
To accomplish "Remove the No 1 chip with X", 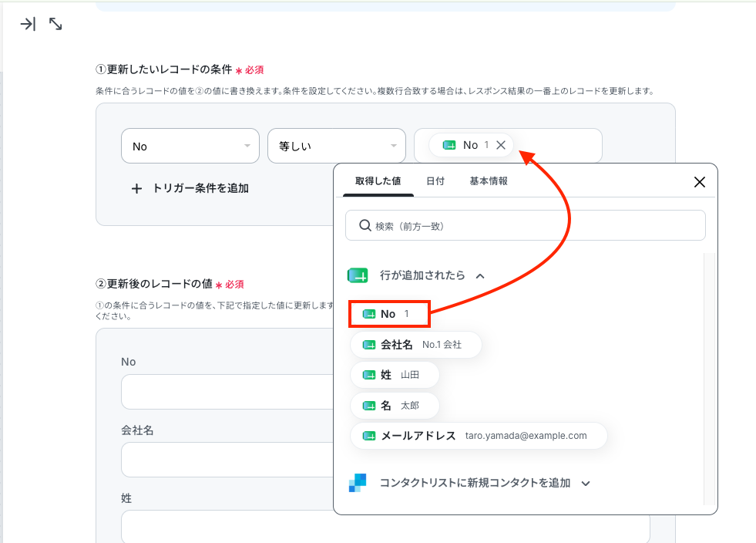I will pos(501,145).
